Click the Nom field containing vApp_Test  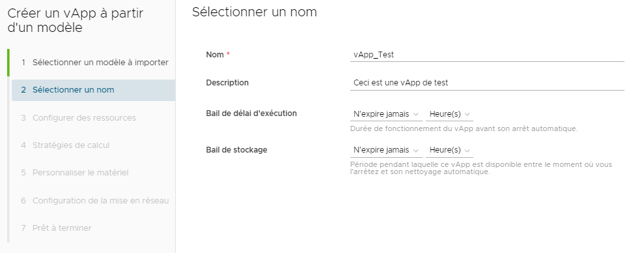(487, 55)
